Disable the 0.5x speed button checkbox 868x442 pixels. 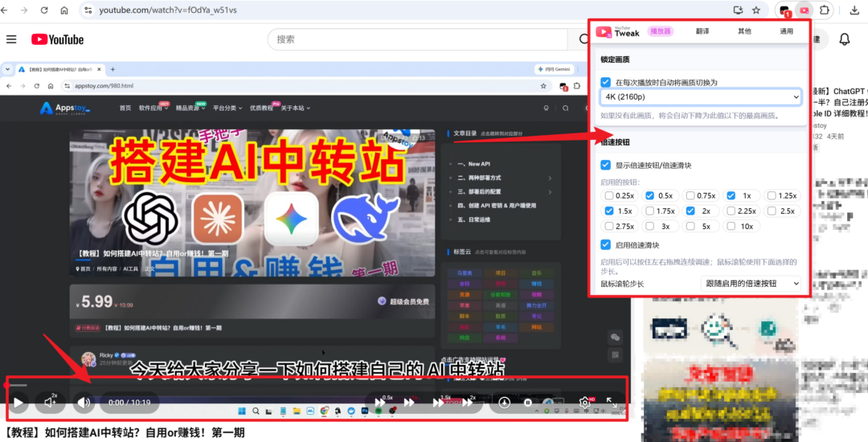[650, 195]
